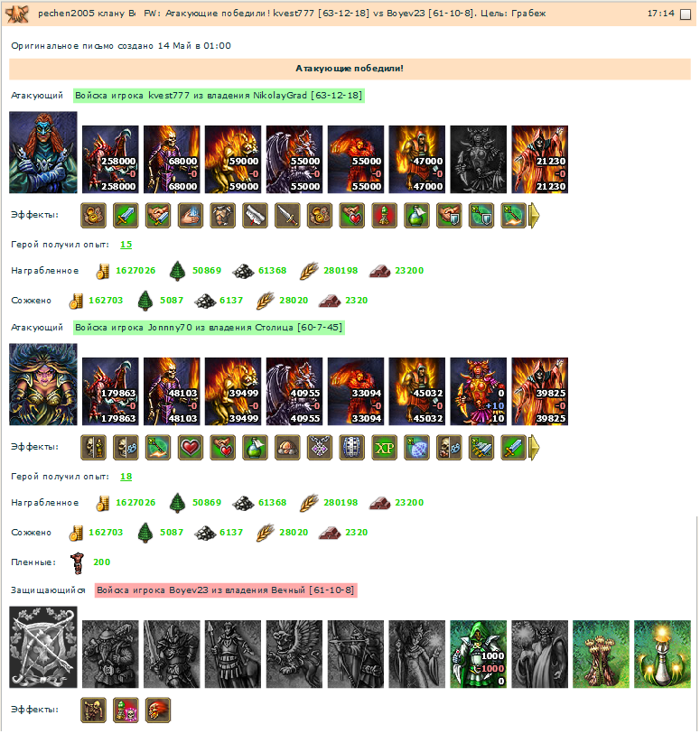Click first skeleton effect icon of defender
The height and width of the screenshot is (743, 700).
(93, 710)
